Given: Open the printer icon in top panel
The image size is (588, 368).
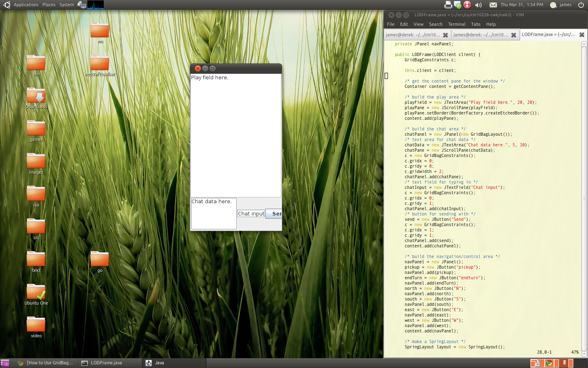Looking at the screenshot, I should 448,5.
